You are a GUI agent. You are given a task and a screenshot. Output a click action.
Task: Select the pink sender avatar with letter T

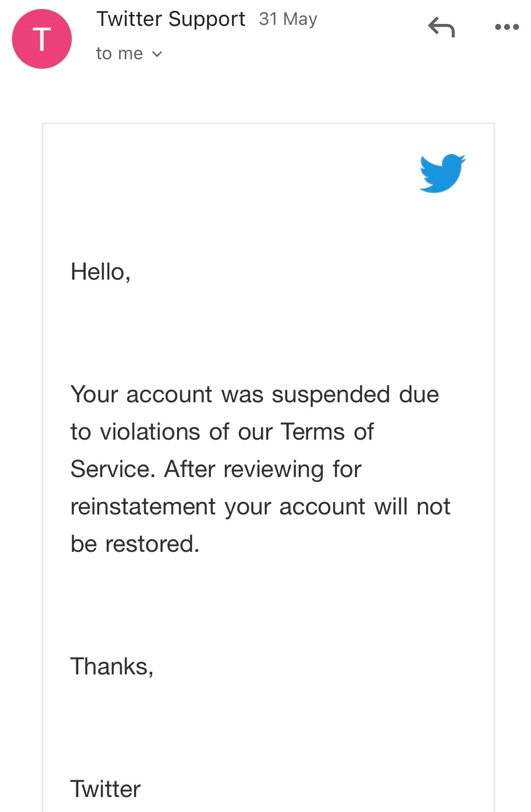point(41,39)
